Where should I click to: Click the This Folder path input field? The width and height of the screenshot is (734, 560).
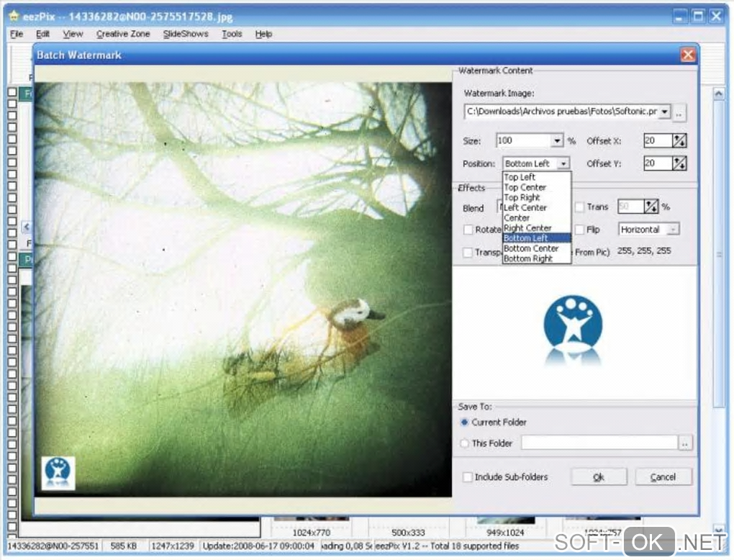[599, 443]
